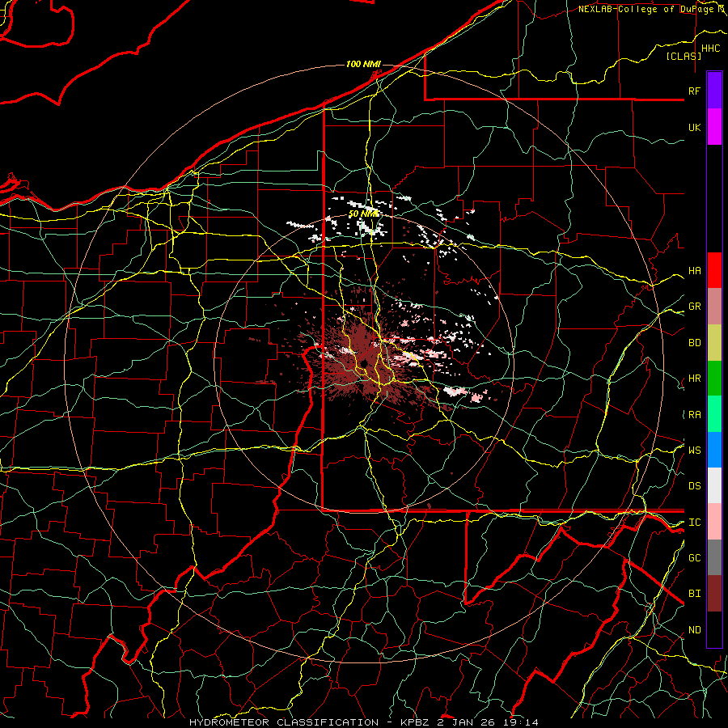This screenshot has width=728, height=728.
Task: Click the HR green legend swatch
Action: click(714, 379)
